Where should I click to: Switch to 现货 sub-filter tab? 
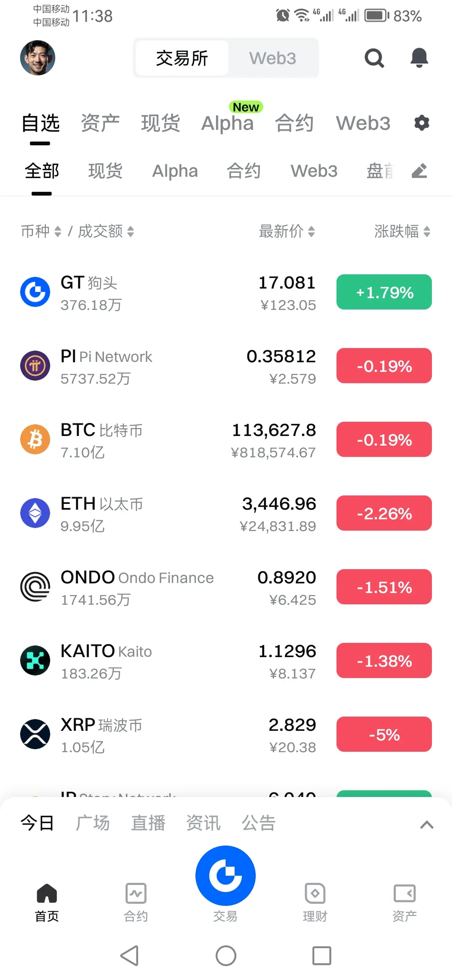[x=105, y=171]
